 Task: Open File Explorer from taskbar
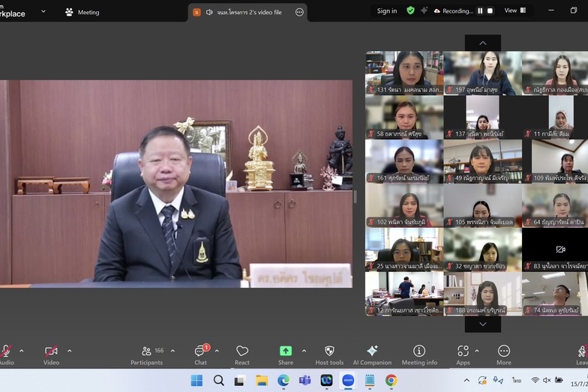(x=262, y=381)
